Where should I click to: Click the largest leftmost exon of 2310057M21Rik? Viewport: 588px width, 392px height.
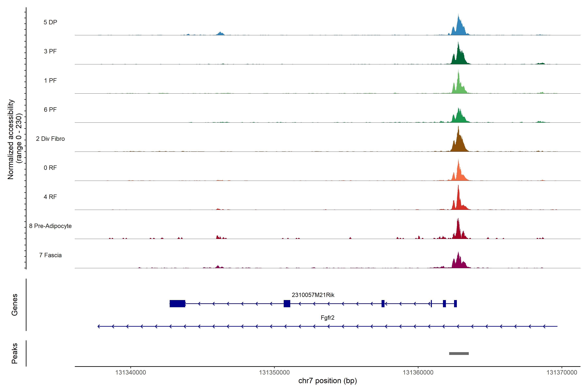tap(177, 303)
